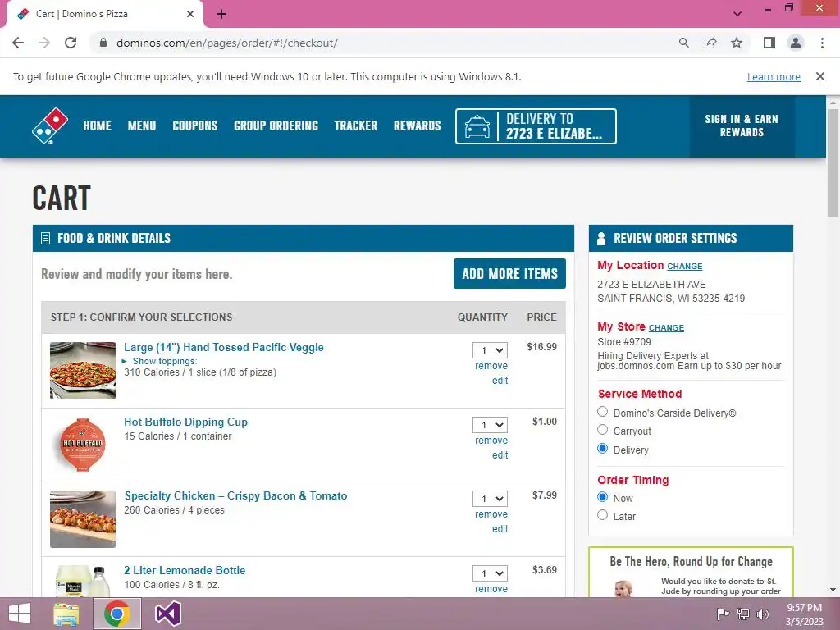This screenshot has width=840, height=630.
Task: Click the browser forward arrow
Action: tap(44, 43)
